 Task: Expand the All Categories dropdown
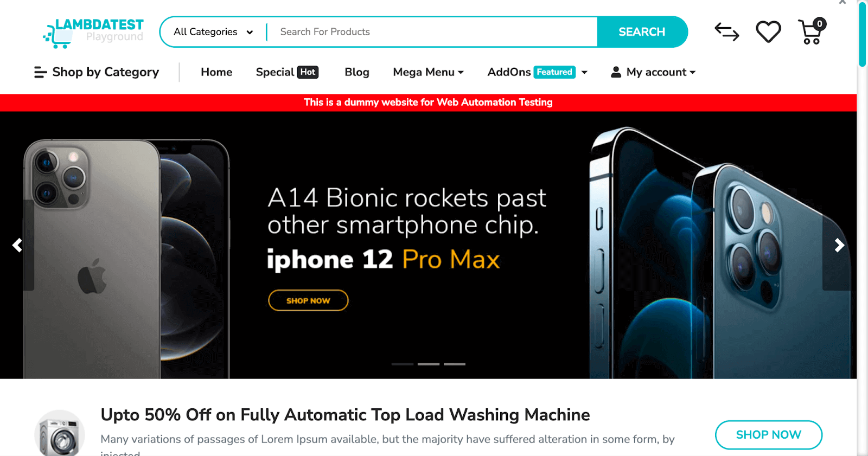213,32
